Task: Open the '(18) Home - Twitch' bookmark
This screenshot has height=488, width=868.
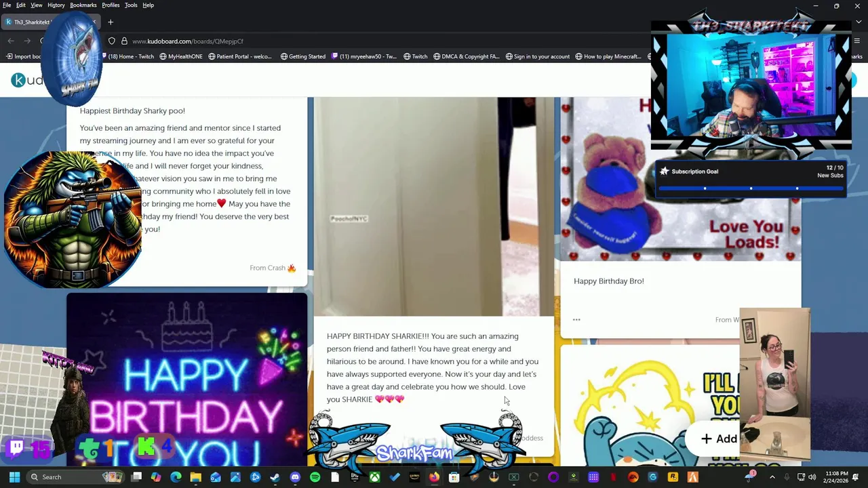Action: point(127,56)
